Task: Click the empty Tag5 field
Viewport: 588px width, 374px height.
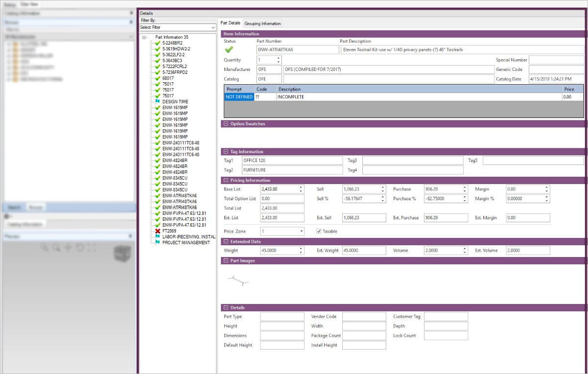Action: (x=533, y=161)
